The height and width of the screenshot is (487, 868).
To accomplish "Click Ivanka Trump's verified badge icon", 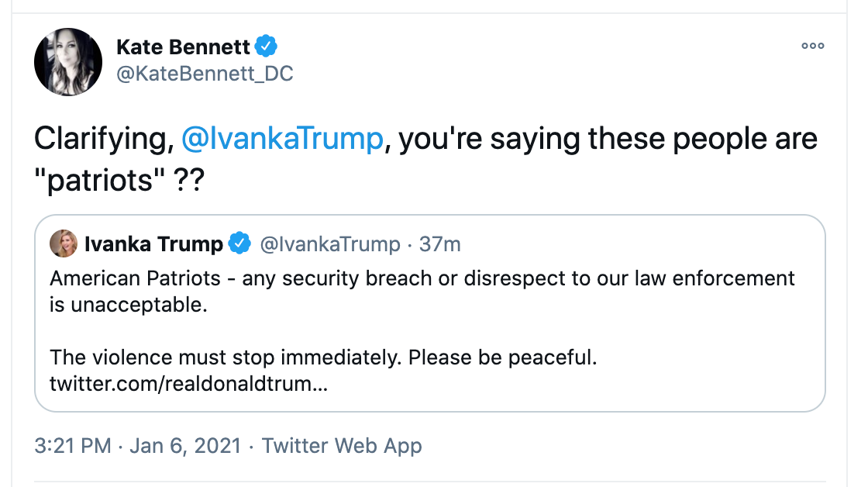I will 240,243.
